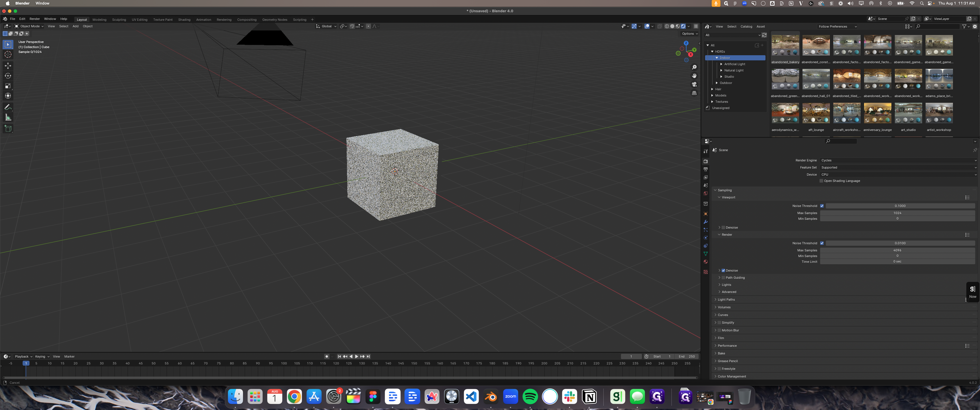Open the Object Mode dropdown
This screenshot has height=410, width=980.
coord(29,26)
